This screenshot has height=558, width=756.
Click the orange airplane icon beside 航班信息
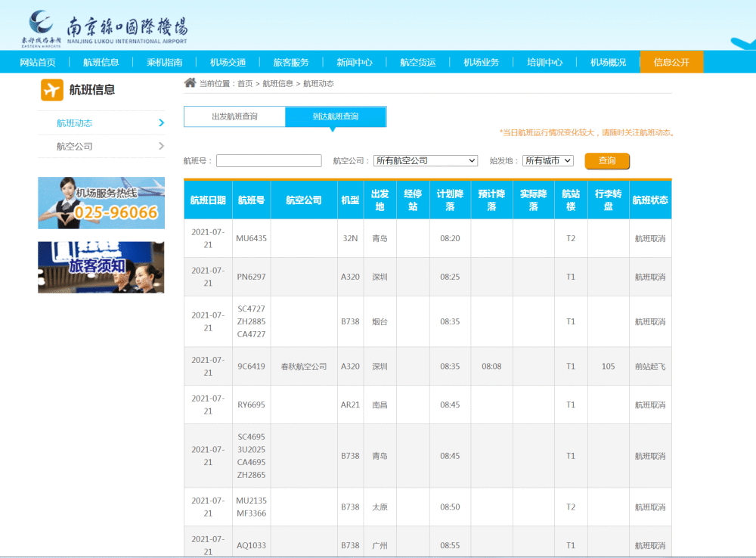point(52,90)
